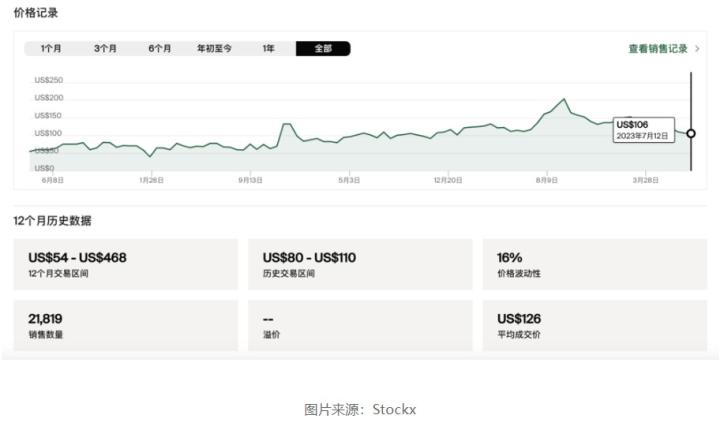The image size is (720, 430).
Task: Click the 9月13日 date label on axis
Action: point(250,180)
